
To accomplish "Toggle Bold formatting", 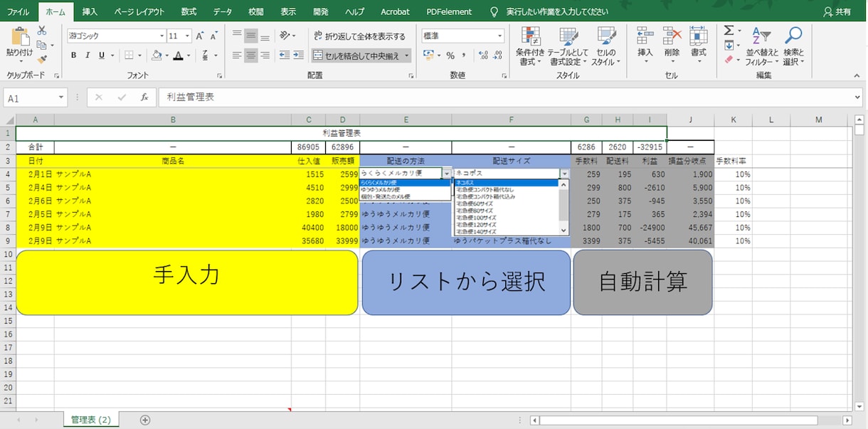I will coord(73,55).
